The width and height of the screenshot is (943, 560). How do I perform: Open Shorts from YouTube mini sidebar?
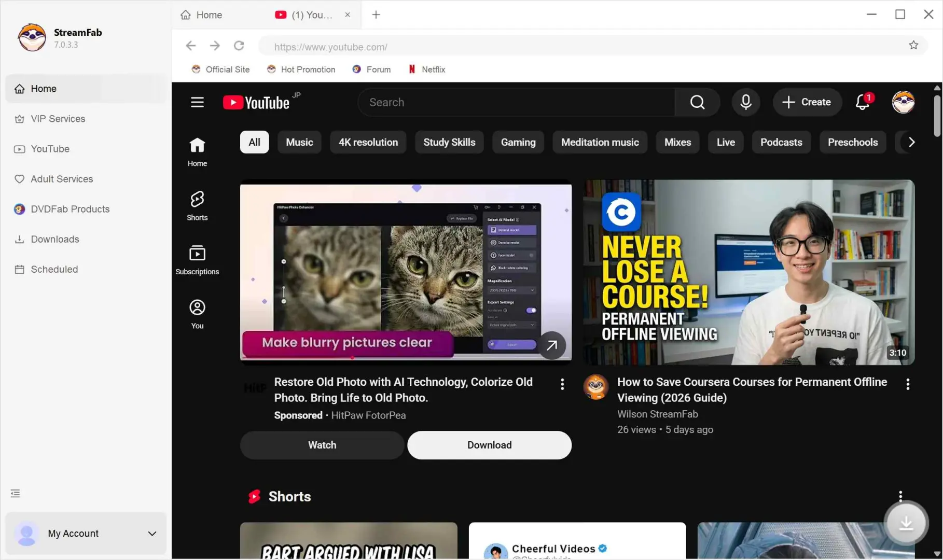point(197,206)
